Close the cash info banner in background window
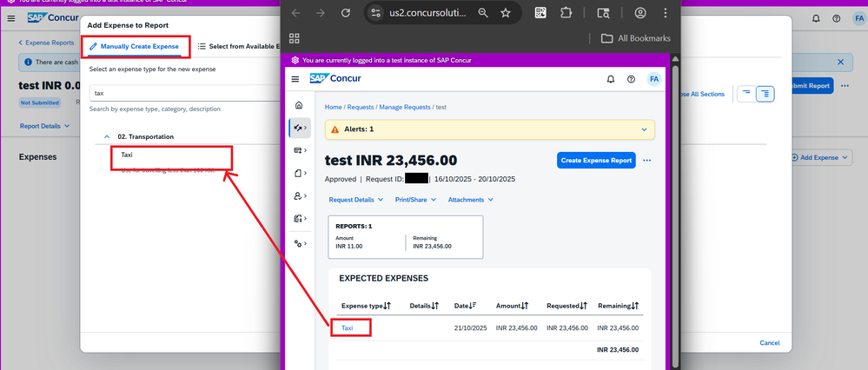868x370 pixels. [841, 62]
